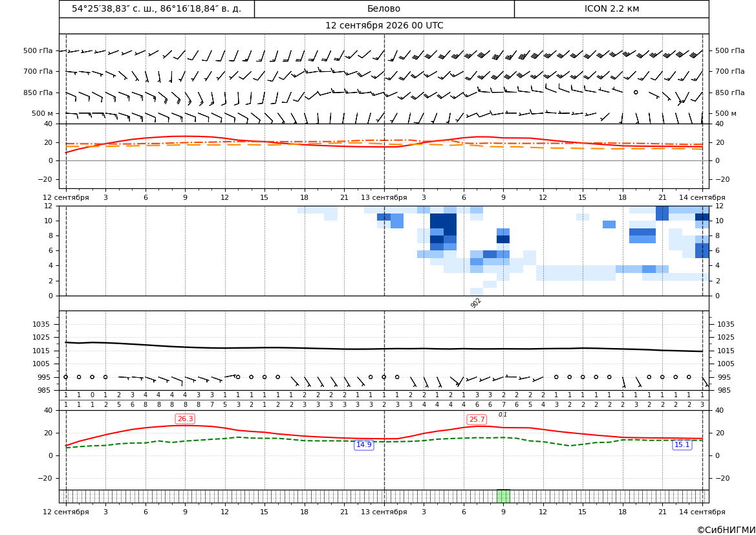756x535 pixels.
Task: Click the 14 сентября label on the bottom time axis
Action: [702, 512]
